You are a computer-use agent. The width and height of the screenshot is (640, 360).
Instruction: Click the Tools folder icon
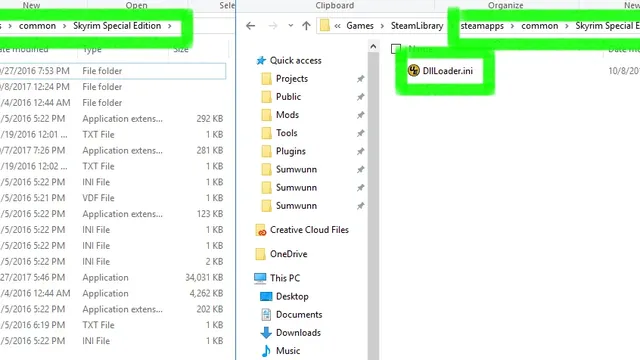[x=266, y=133]
